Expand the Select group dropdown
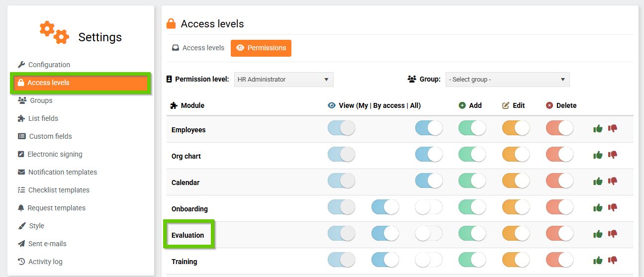 pos(507,80)
